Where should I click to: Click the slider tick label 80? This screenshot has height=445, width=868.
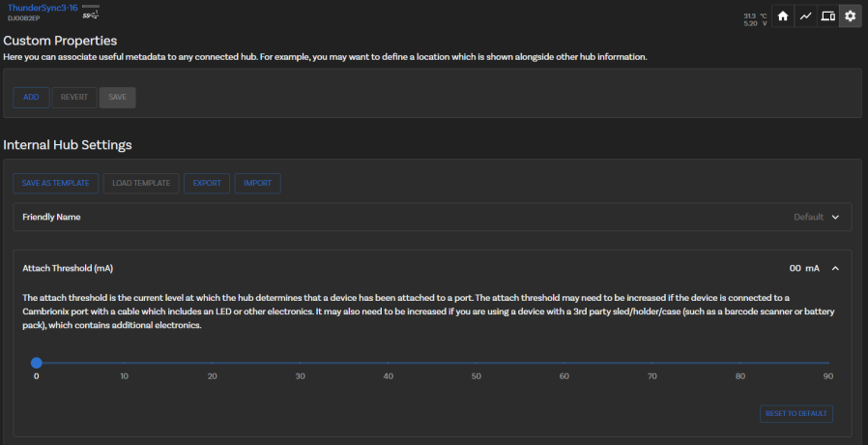pos(740,376)
